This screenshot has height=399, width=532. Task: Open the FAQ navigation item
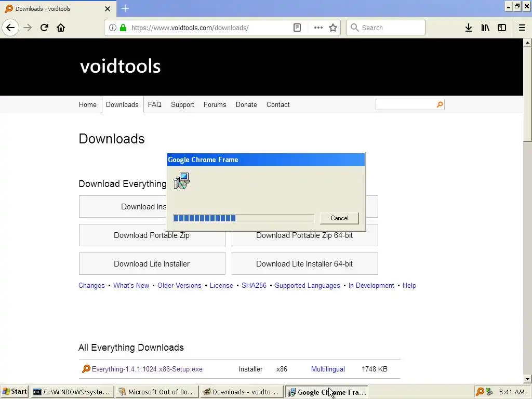coord(155,104)
